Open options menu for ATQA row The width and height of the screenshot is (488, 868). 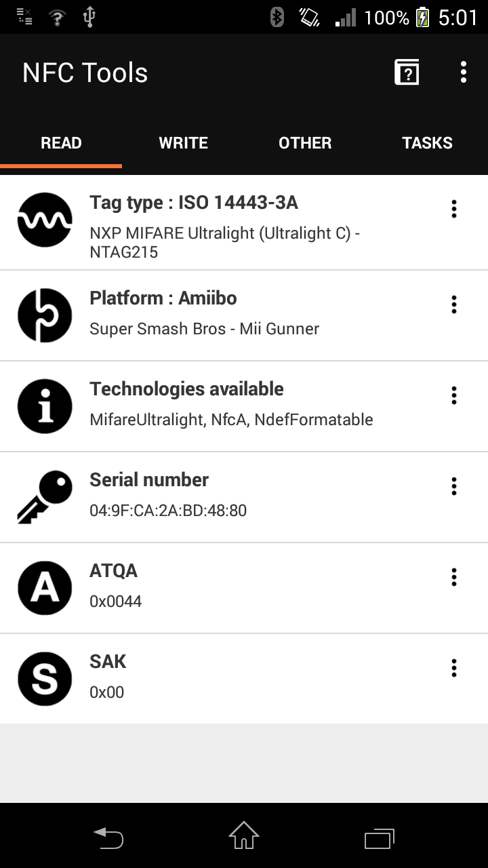click(x=454, y=577)
